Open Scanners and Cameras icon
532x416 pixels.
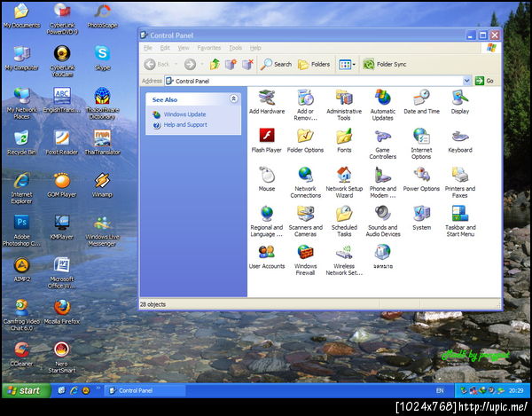pos(305,221)
